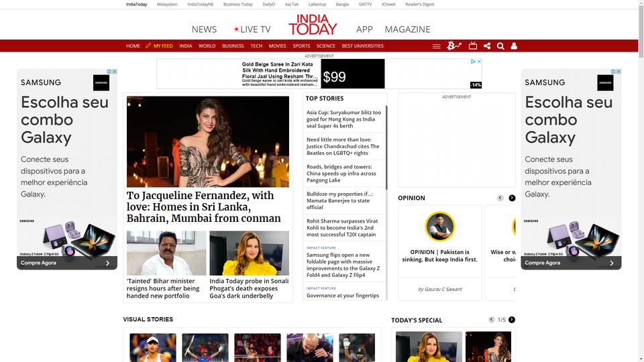Open Gaurav C Sawant author avatar
The height and width of the screenshot is (362, 644).
[440, 227]
